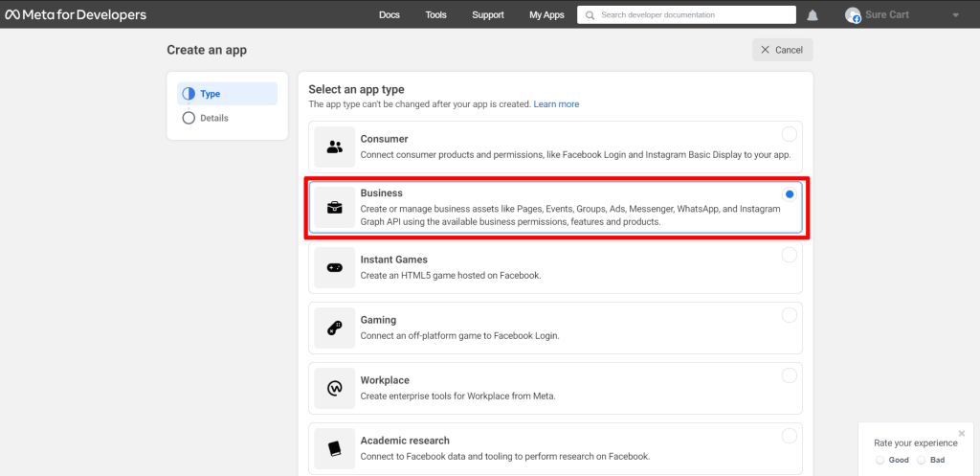Open the Docs menu
The height and width of the screenshot is (476, 980).
point(390,15)
